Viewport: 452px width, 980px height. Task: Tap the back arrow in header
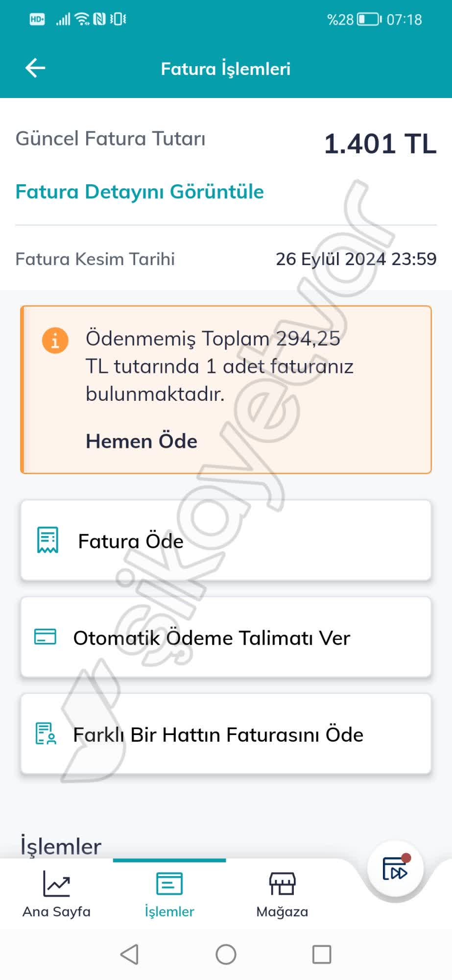pyautogui.click(x=35, y=68)
